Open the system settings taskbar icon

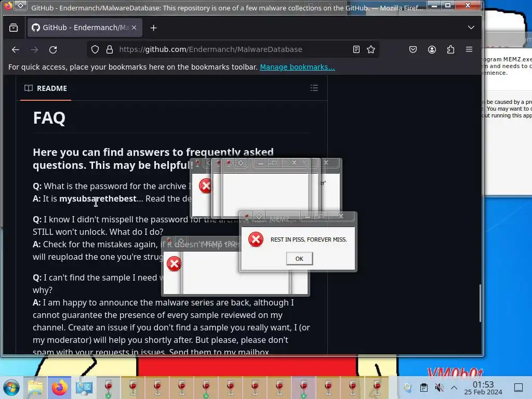[x=84, y=388]
